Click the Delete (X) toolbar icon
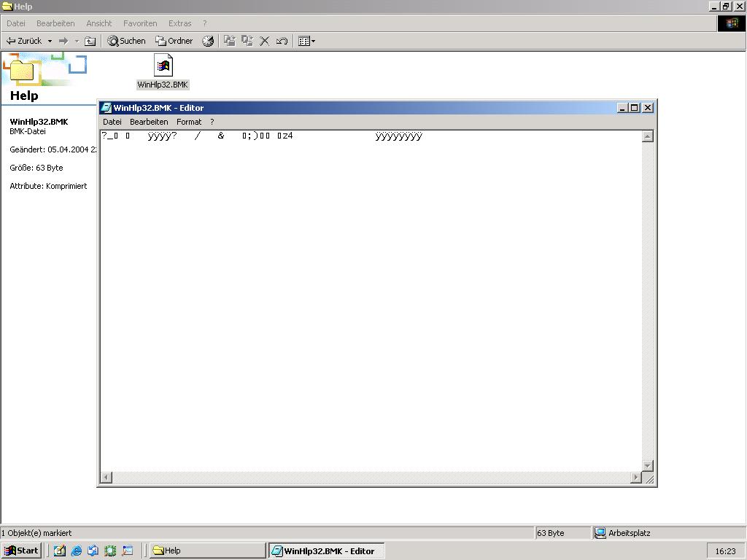This screenshot has height=560, width=747. [x=265, y=42]
